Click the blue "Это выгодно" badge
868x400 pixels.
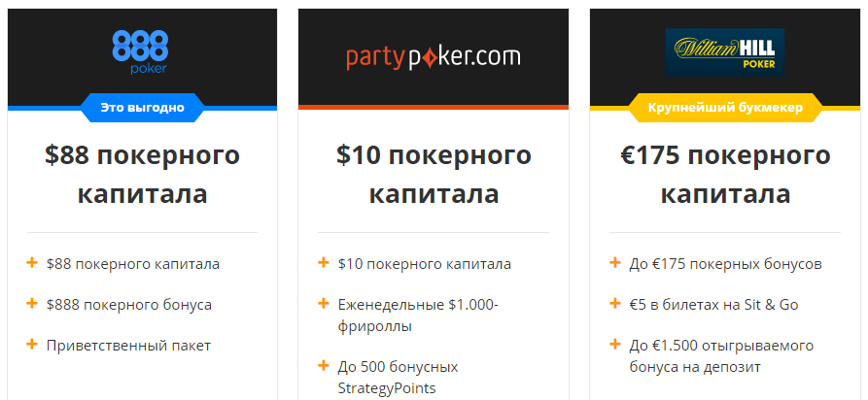(x=142, y=108)
